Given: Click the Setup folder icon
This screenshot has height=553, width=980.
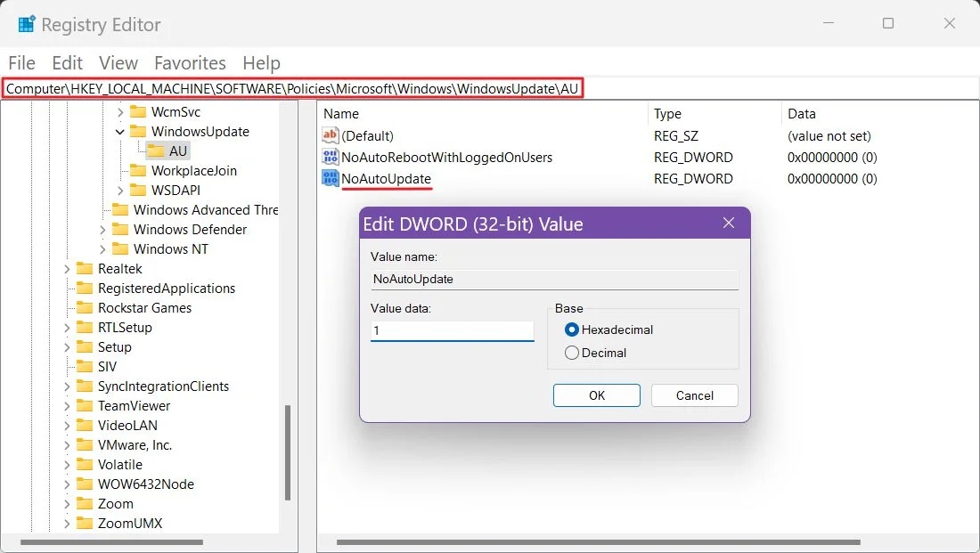Looking at the screenshot, I should pyautogui.click(x=85, y=346).
